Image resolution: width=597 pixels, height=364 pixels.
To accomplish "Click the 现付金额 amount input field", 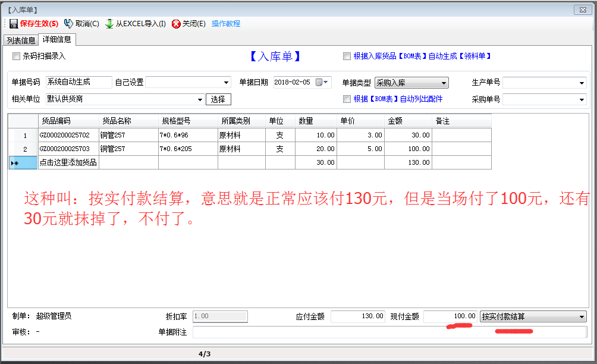I will point(450,316).
